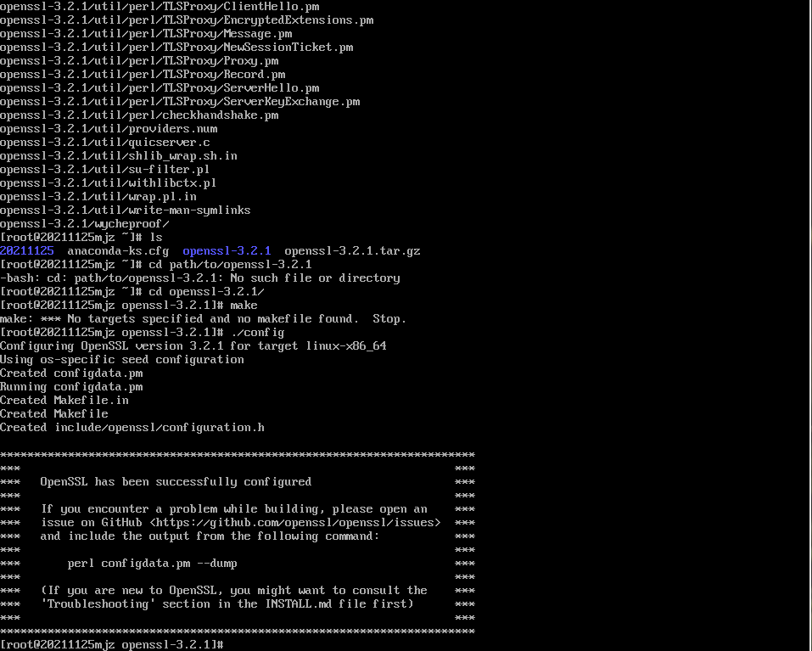Click the last shell prompt line
812x651 pixels.
pos(112,645)
